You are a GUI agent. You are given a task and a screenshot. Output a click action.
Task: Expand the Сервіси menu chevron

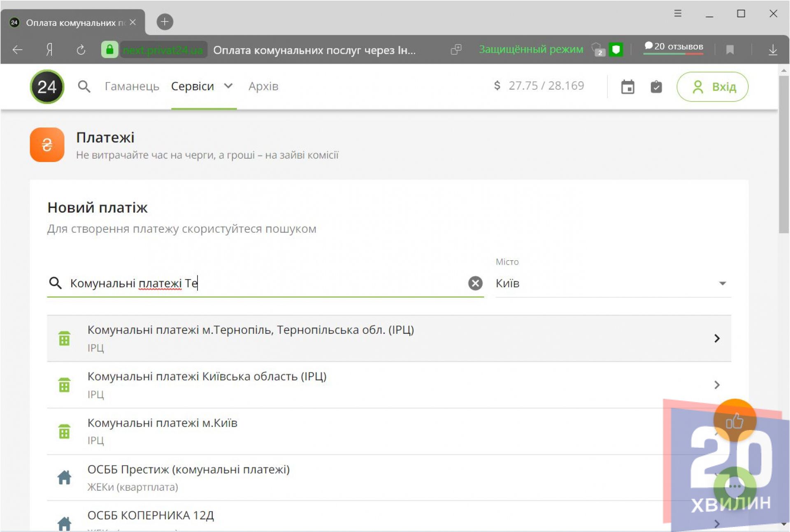click(228, 86)
